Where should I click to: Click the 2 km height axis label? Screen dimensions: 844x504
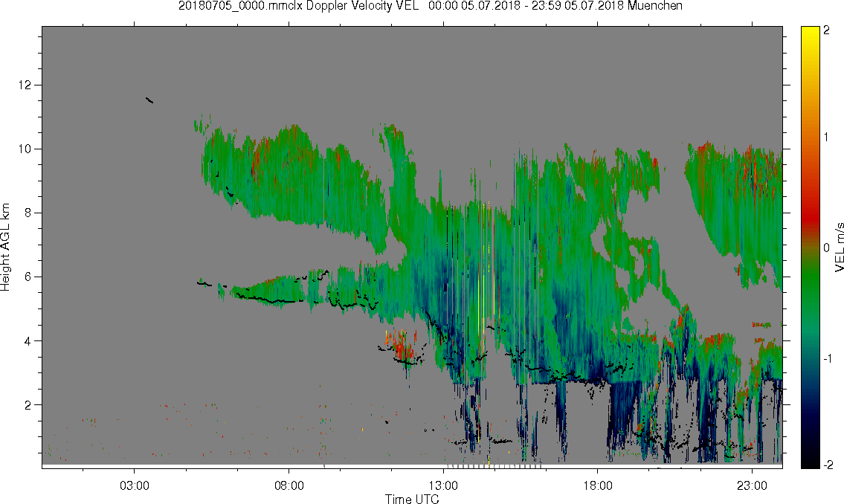click(x=28, y=405)
